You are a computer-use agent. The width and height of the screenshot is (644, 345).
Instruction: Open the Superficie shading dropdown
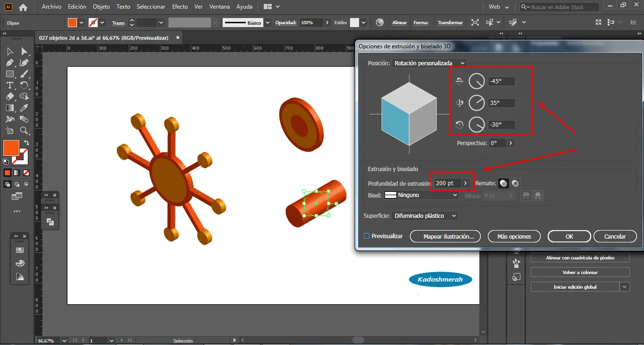[x=425, y=216]
